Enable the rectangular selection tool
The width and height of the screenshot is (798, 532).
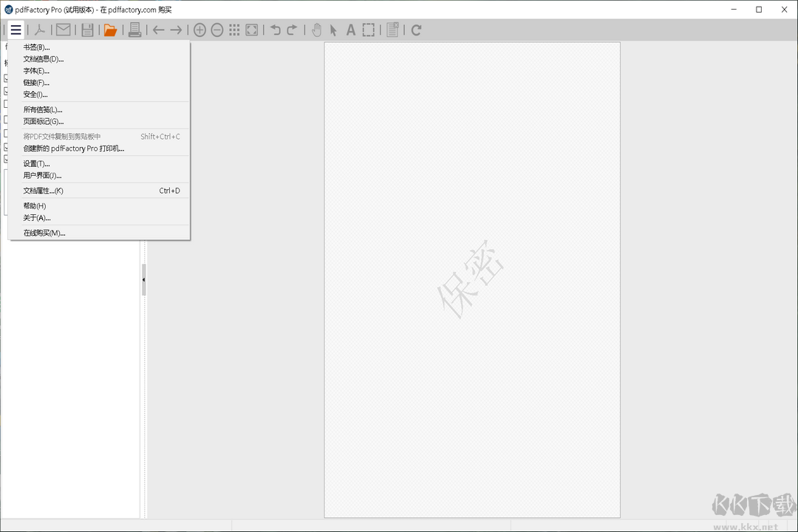pyautogui.click(x=368, y=30)
